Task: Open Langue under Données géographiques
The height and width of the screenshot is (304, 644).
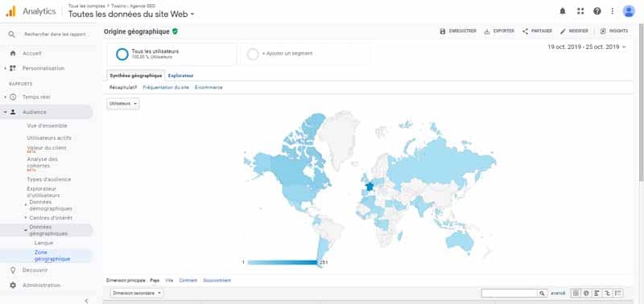Action: tap(44, 243)
